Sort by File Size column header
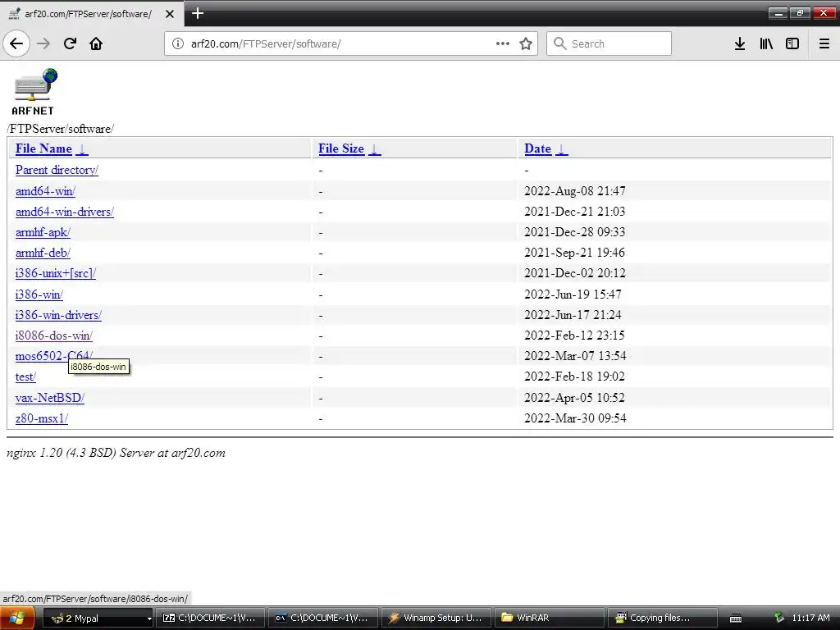The height and width of the screenshot is (630, 840). pyautogui.click(x=341, y=148)
